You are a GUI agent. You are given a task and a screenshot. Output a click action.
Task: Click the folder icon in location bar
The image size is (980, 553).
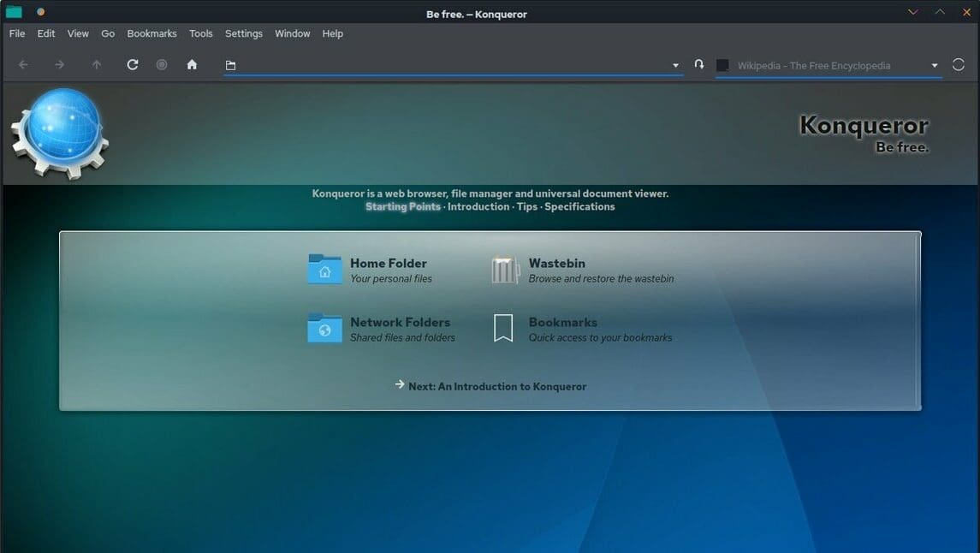click(230, 65)
